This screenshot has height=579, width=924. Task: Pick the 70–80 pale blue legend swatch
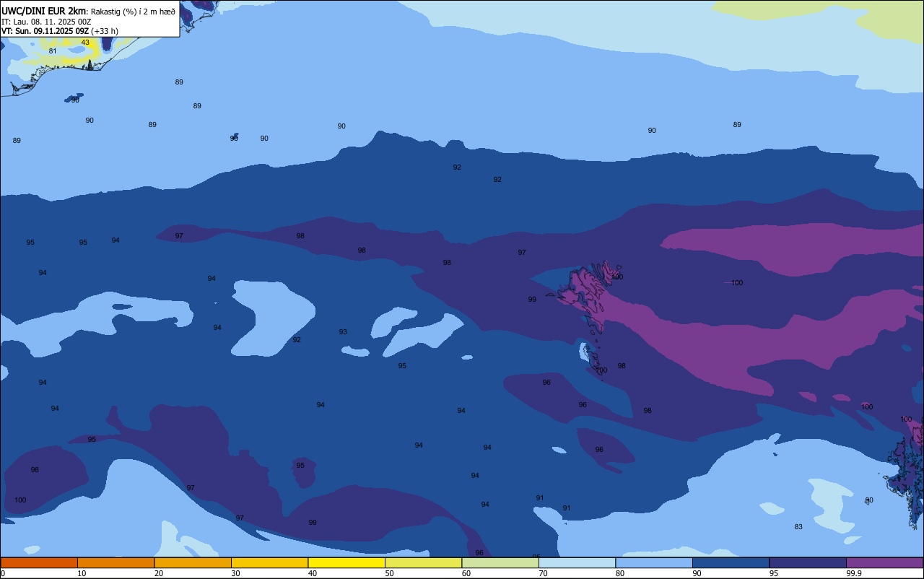click(577, 562)
